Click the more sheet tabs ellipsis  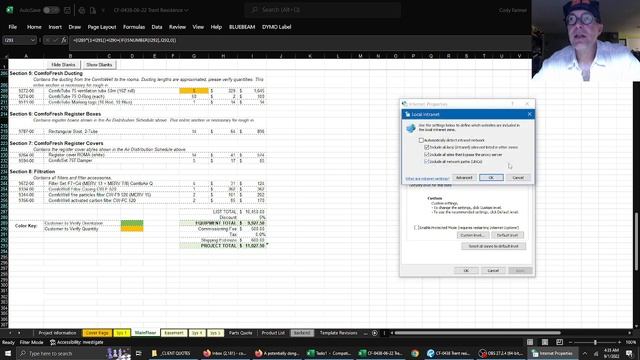[365, 333]
